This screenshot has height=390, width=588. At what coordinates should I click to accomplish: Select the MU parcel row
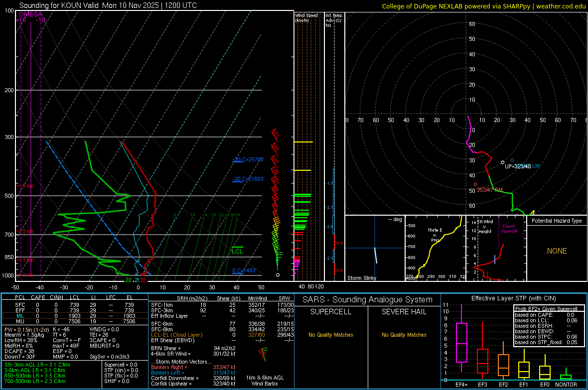click(75, 321)
